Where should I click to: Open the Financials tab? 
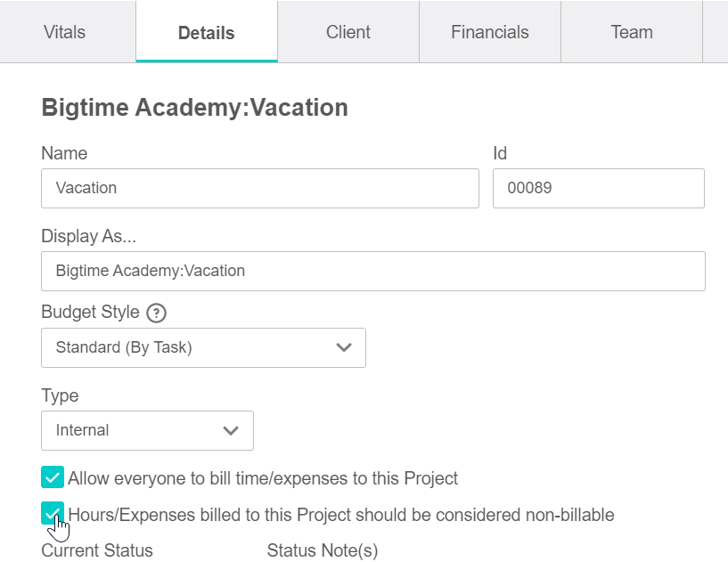[490, 32]
